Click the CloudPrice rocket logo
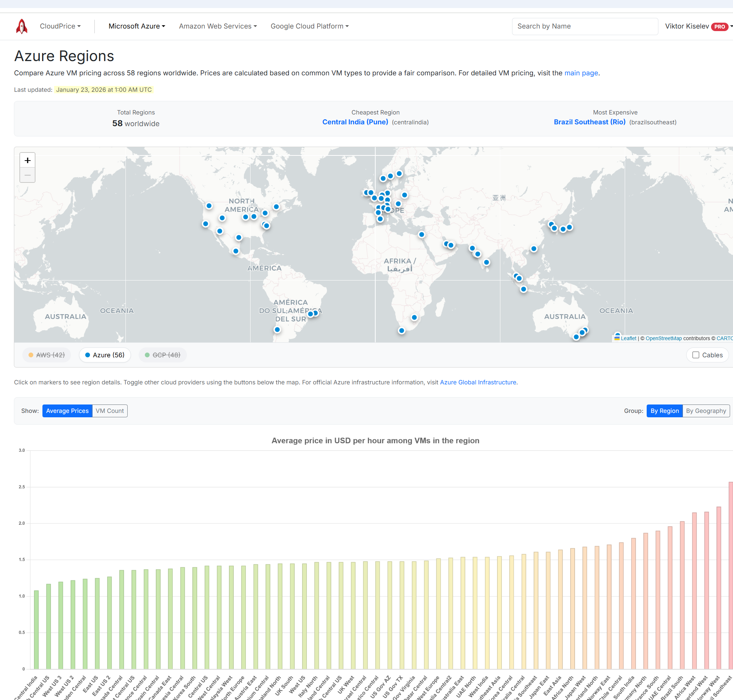The image size is (733, 700). click(22, 26)
